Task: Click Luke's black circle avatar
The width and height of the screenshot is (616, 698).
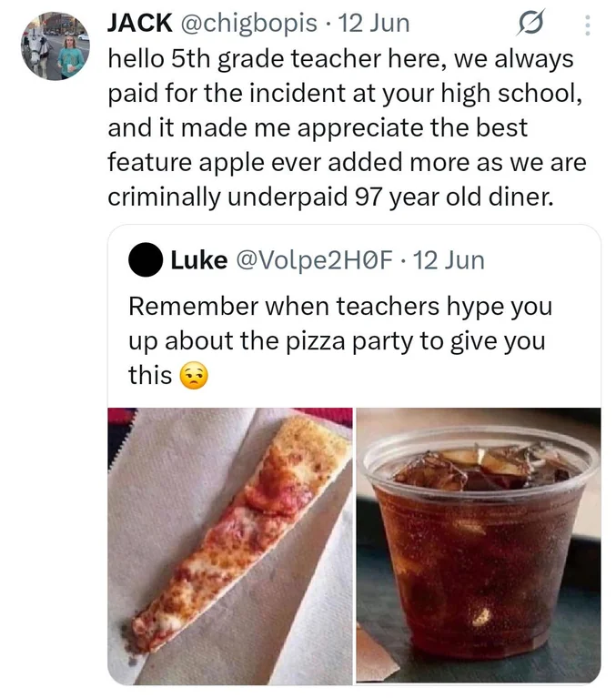Action: (x=146, y=260)
